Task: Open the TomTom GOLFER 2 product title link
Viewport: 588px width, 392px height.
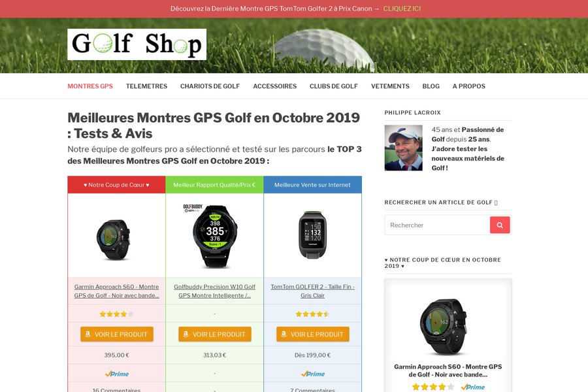Action: (313, 291)
